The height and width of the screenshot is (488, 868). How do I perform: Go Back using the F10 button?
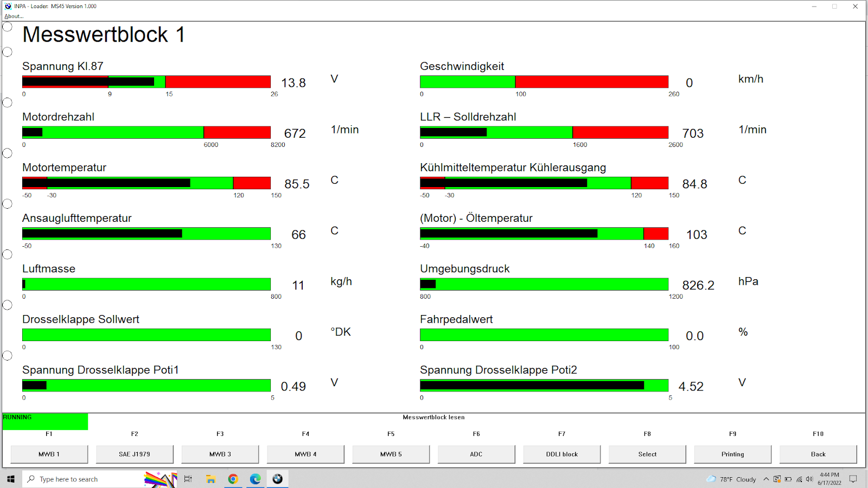pyautogui.click(x=818, y=454)
